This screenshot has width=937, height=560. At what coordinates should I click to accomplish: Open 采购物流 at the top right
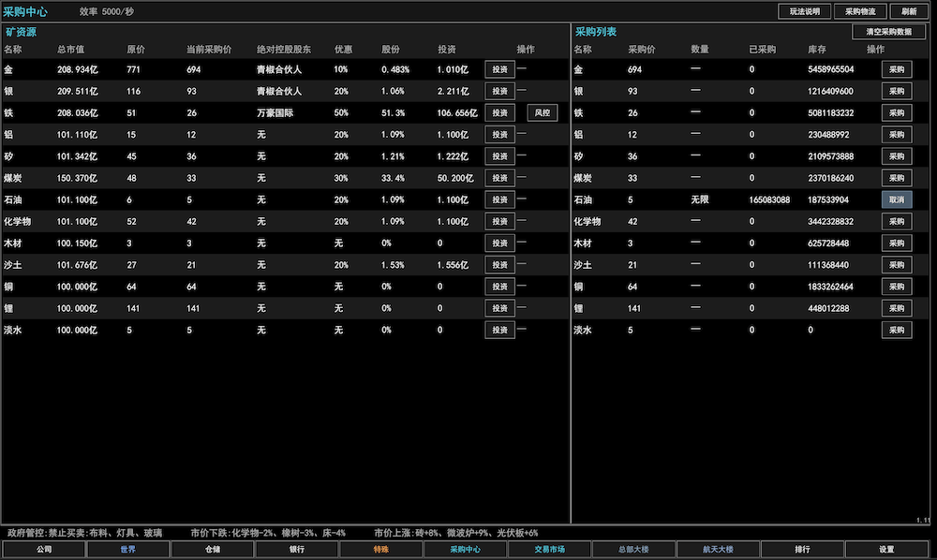860,11
